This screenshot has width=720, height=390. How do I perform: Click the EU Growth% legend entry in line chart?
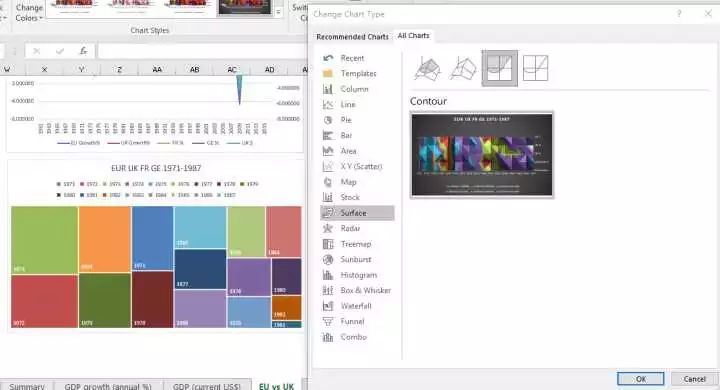(78, 143)
